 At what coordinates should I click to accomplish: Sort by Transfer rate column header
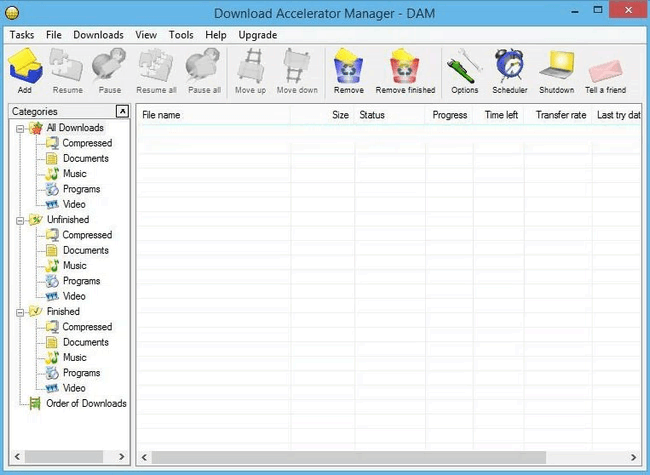coord(558,115)
